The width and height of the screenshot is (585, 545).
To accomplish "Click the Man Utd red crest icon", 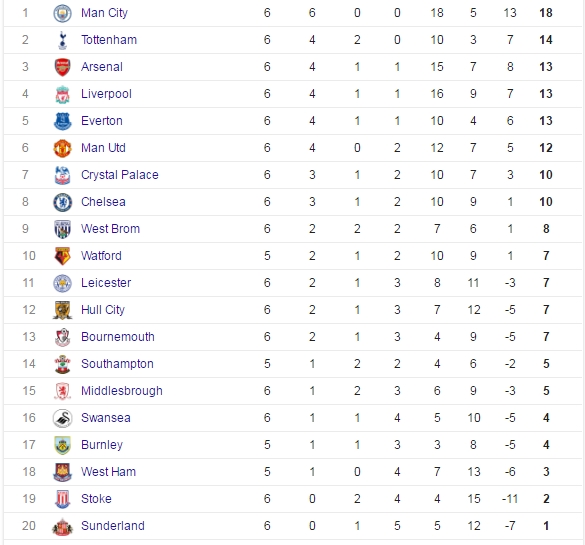I will [x=62, y=148].
